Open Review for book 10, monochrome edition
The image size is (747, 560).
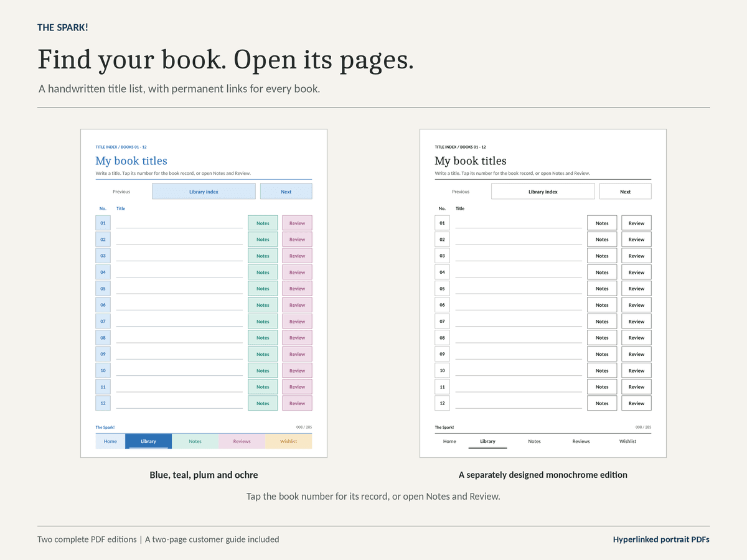click(x=636, y=371)
